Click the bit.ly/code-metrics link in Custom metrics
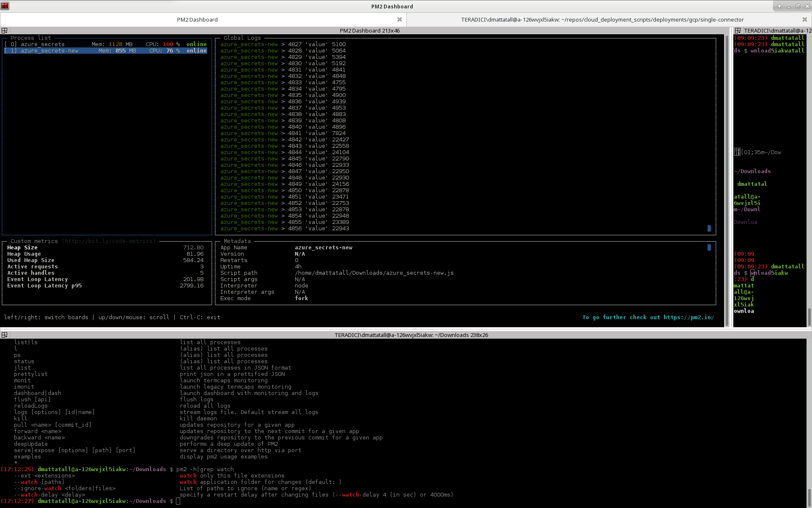 109,241
